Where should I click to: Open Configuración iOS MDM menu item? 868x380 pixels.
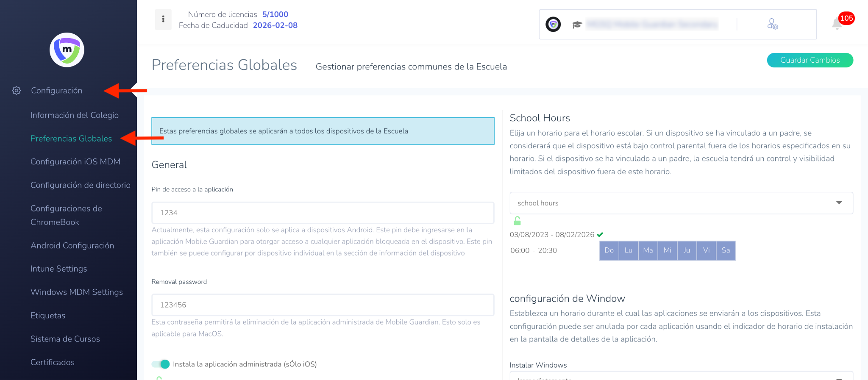tap(75, 162)
